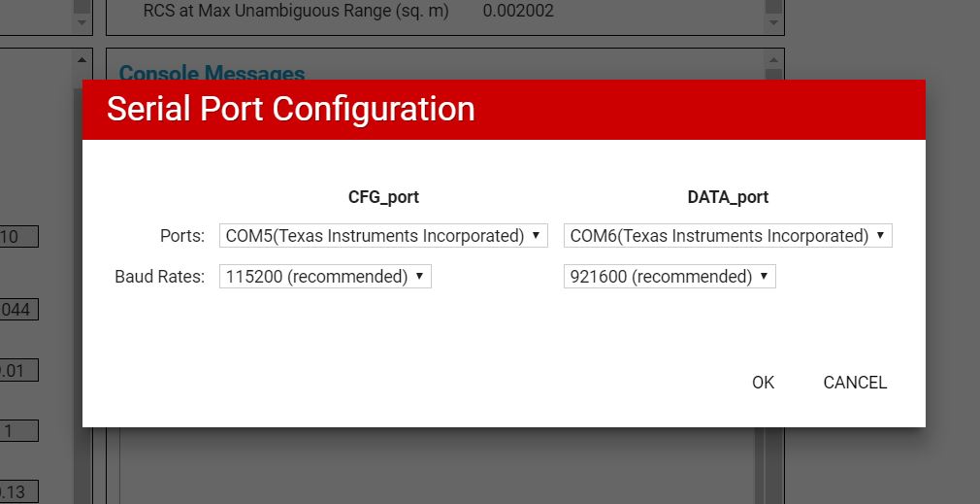
Task: Expand the 921600 baud rate dropdown
Action: [670, 277]
